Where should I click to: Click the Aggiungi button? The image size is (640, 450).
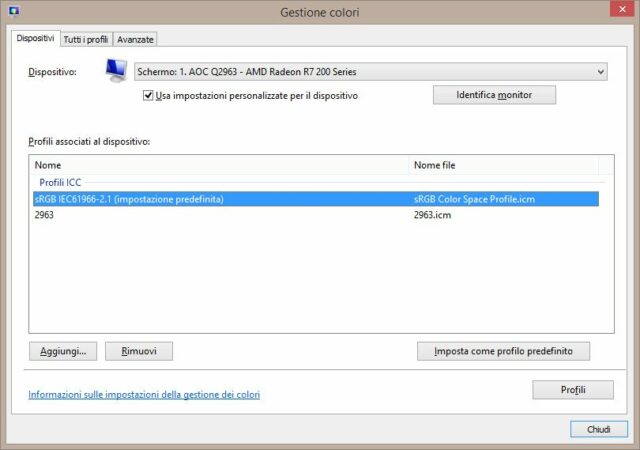63,351
